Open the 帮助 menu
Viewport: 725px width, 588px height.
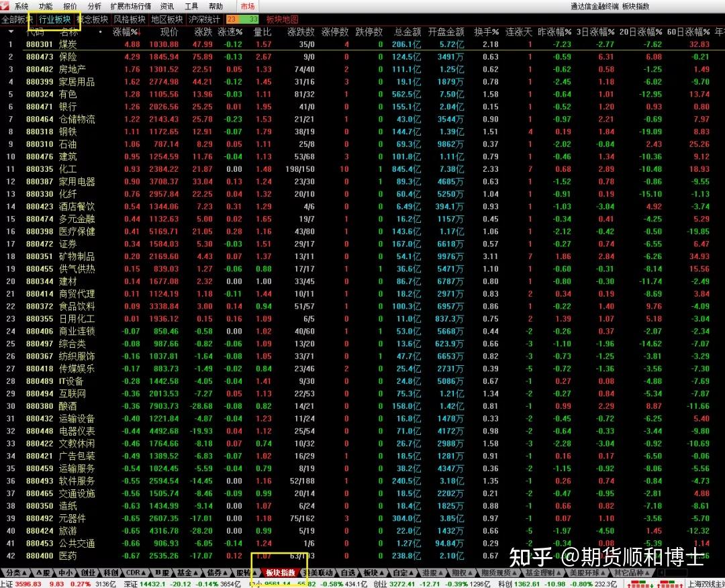[216, 6]
